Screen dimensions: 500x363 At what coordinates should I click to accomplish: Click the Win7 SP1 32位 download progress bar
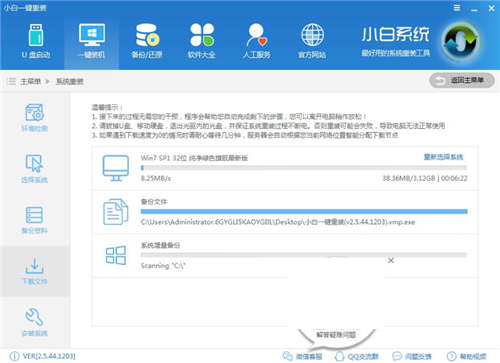point(304,168)
